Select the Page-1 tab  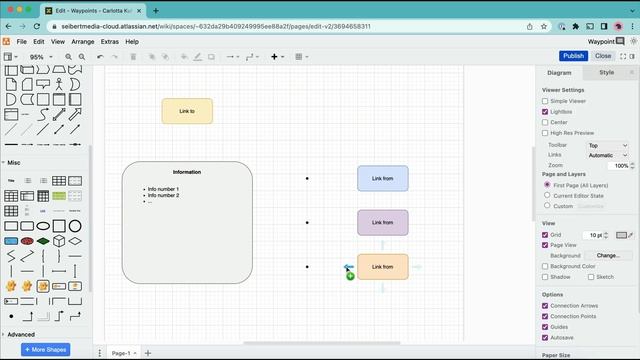click(123, 353)
